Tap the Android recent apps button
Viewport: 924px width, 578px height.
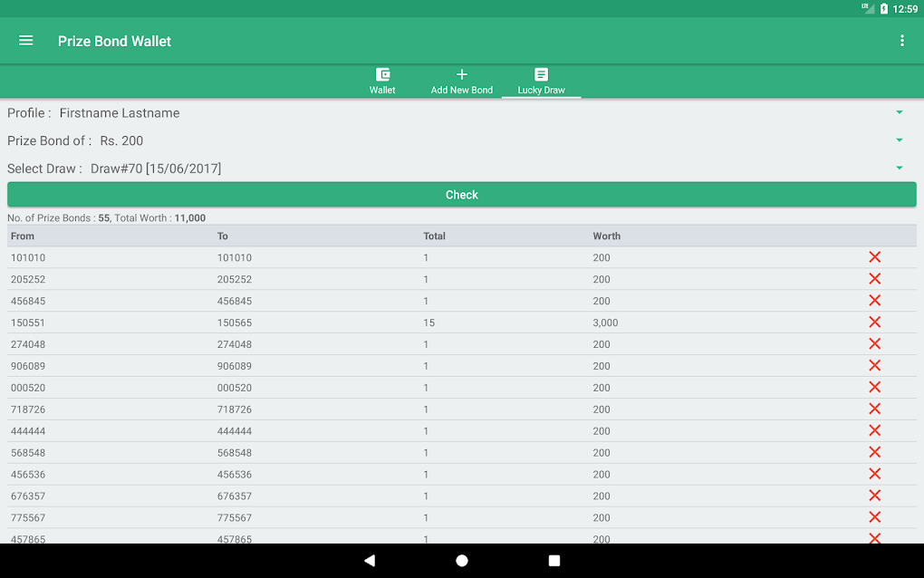[553, 560]
